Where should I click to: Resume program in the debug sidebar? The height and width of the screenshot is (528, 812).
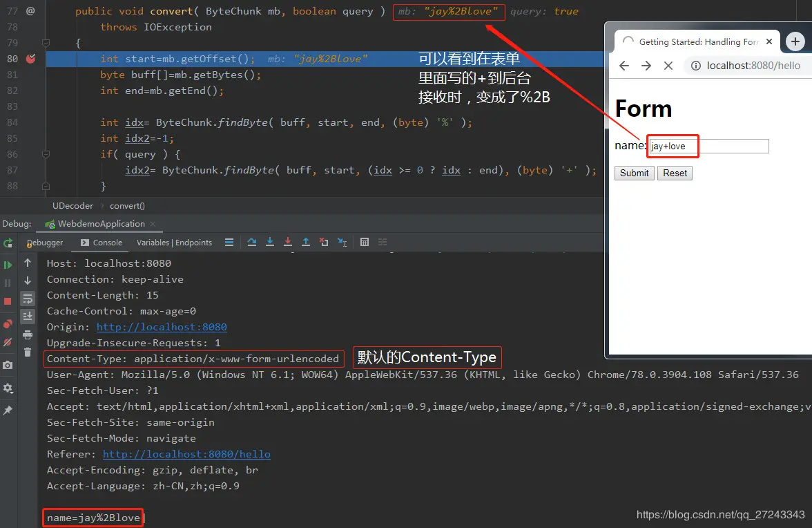pyautogui.click(x=8, y=265)
